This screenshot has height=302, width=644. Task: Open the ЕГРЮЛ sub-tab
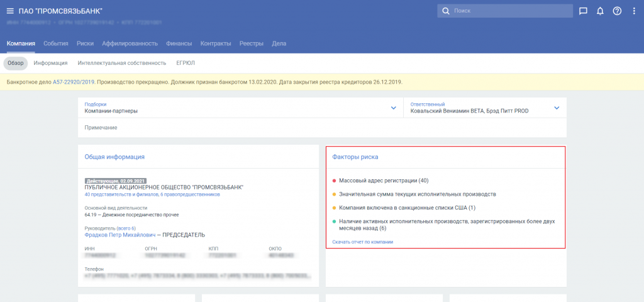pos(186,64)
